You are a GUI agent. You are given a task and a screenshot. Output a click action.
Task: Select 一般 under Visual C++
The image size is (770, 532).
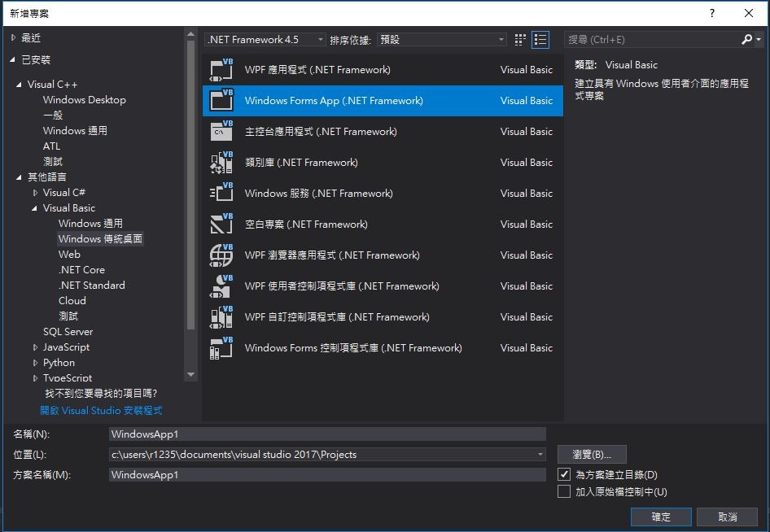[53, 116]
